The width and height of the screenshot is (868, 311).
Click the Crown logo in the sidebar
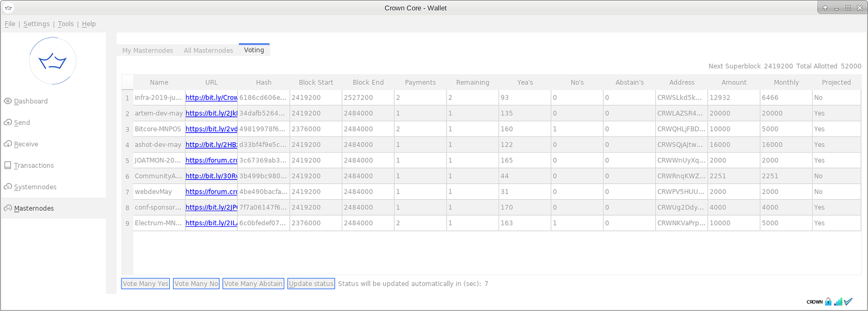53,61
